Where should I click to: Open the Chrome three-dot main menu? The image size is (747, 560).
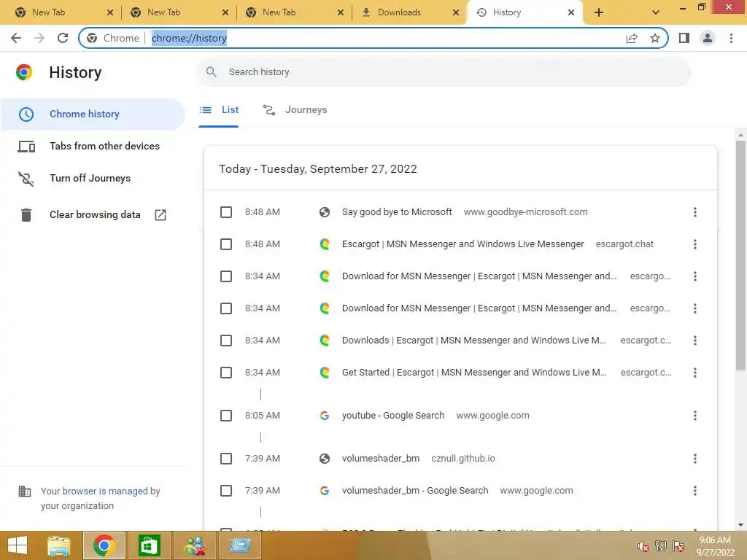pyautogui.click(x=731, y=38)
